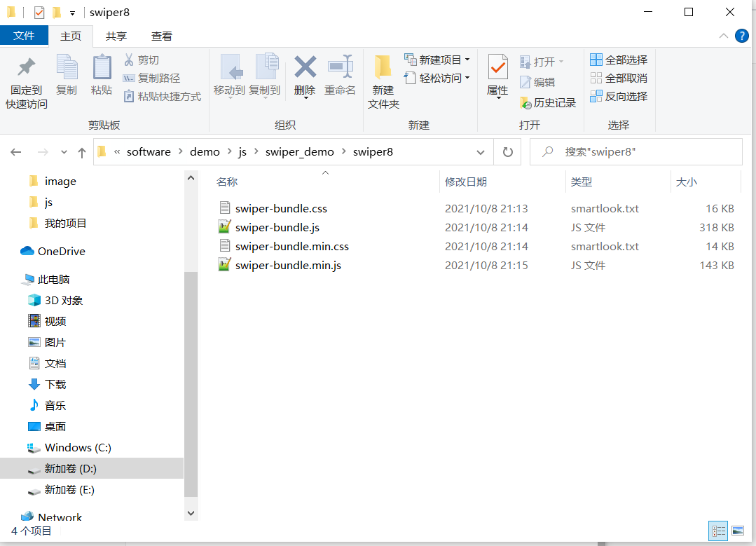Navigate to js breadcrumb segment
Viewport: 756px width, 546px height.
pyautogui.click(x=242, y=152)
